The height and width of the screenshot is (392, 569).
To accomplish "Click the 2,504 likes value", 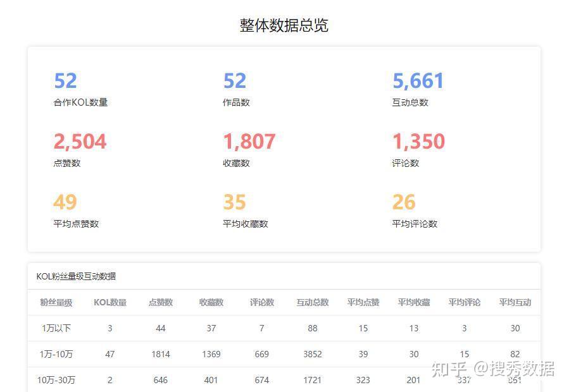I will coord(80,141).
